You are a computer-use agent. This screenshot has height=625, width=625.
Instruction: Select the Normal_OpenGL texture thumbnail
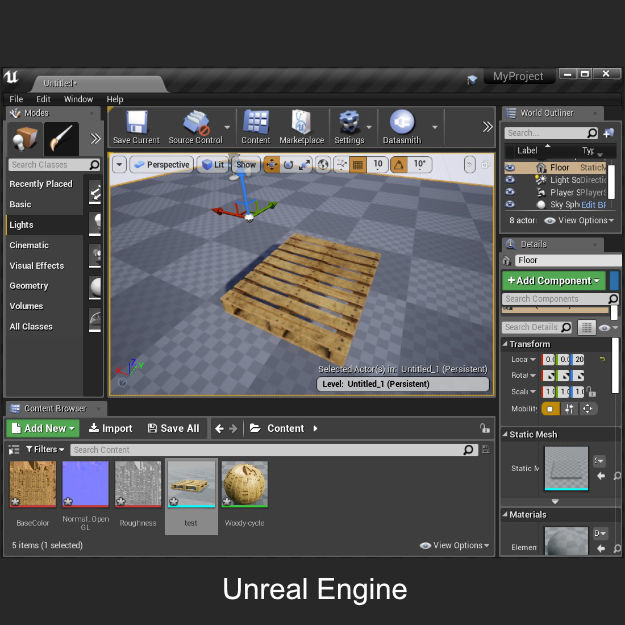[x=85, y=483]
